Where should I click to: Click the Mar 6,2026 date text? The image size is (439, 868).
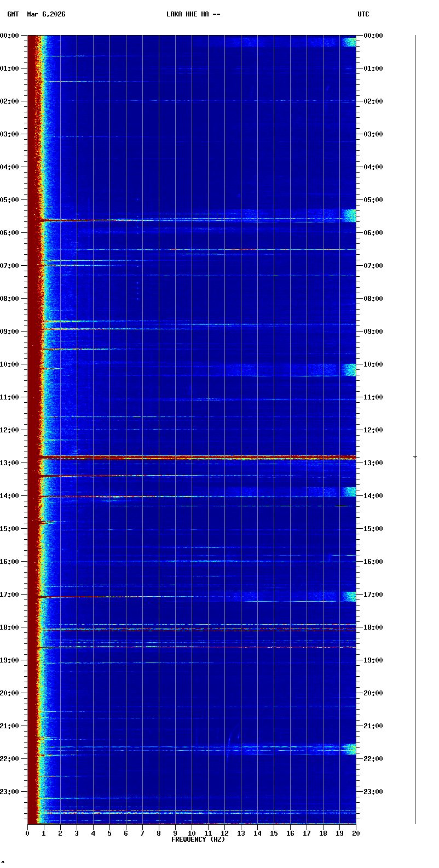(x=46, y=14)
